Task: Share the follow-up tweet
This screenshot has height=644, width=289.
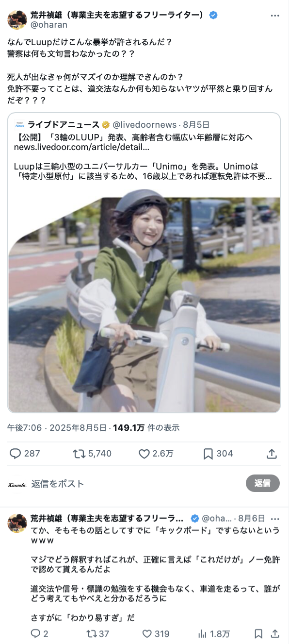Action: coord(275,633)
